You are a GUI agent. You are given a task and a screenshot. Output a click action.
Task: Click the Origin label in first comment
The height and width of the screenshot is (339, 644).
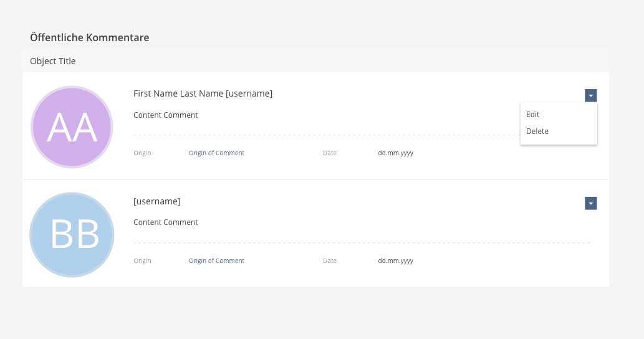(x=142, y=153)
